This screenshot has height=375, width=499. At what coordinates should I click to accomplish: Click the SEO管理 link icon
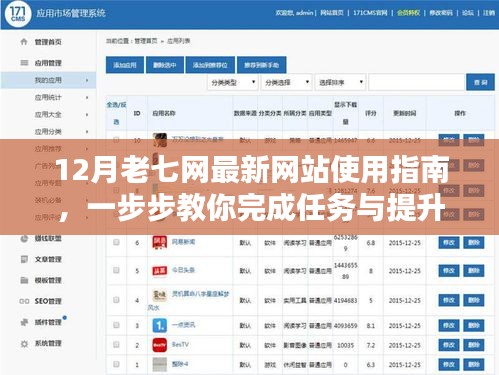click(24, 301)
